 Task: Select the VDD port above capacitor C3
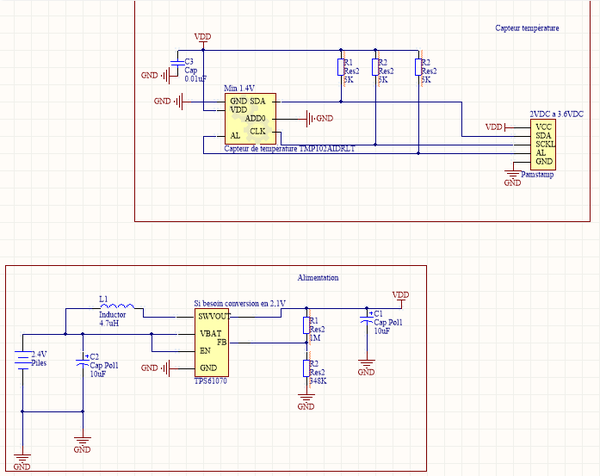pyautogui.click(x=203, y=37)
